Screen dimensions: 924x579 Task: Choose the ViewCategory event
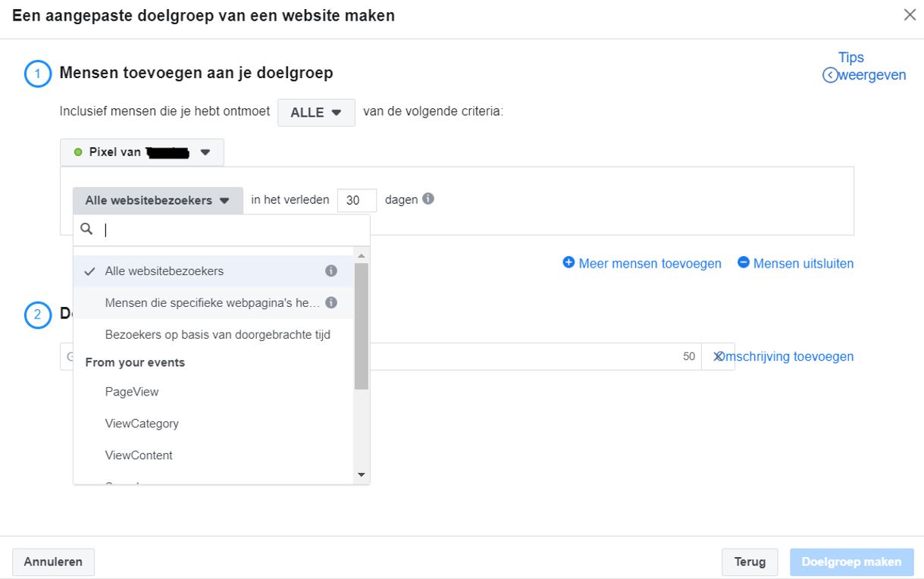click(213, 424)
